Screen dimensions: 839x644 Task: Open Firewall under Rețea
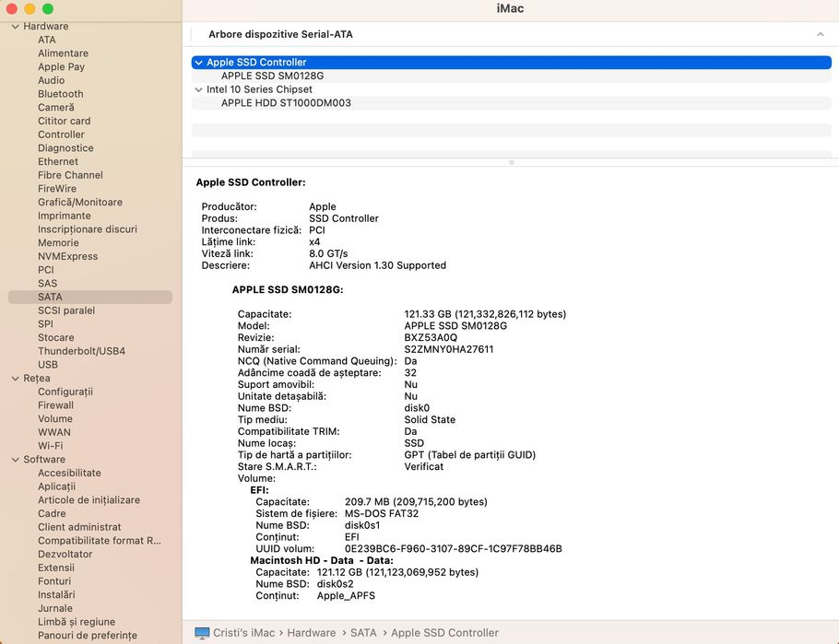tap(55, 404)
